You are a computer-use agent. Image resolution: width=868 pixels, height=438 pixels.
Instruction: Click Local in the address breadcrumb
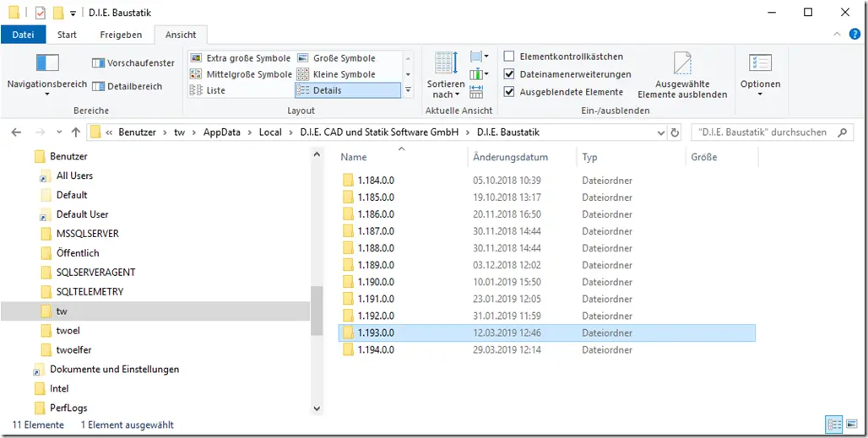270,132
